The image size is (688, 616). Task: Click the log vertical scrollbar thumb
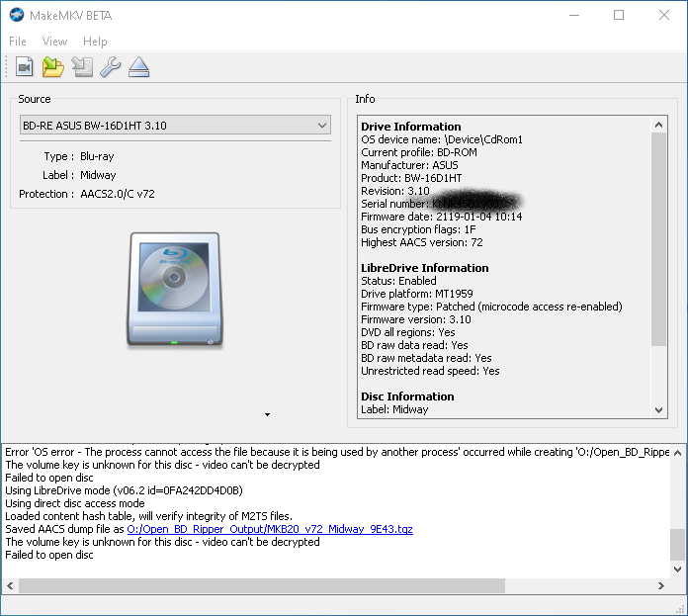(x=677, y=545)
